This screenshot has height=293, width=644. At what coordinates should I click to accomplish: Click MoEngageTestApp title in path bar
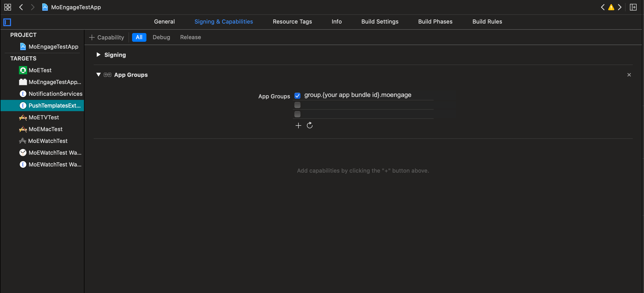[76, 7]
